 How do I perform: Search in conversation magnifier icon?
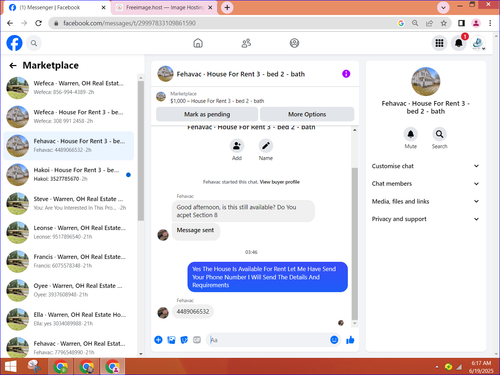[x=439, y=134]
